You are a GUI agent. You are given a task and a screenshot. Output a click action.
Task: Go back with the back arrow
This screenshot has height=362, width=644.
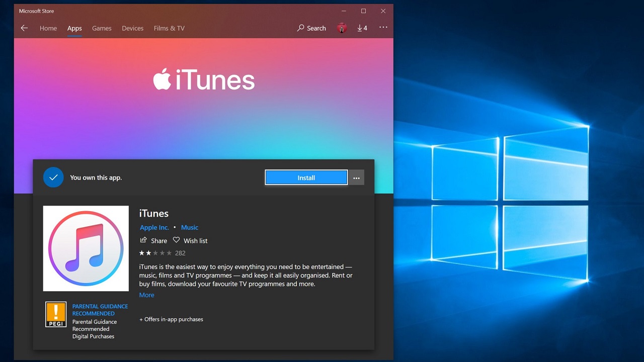click(x=24, y=28)
